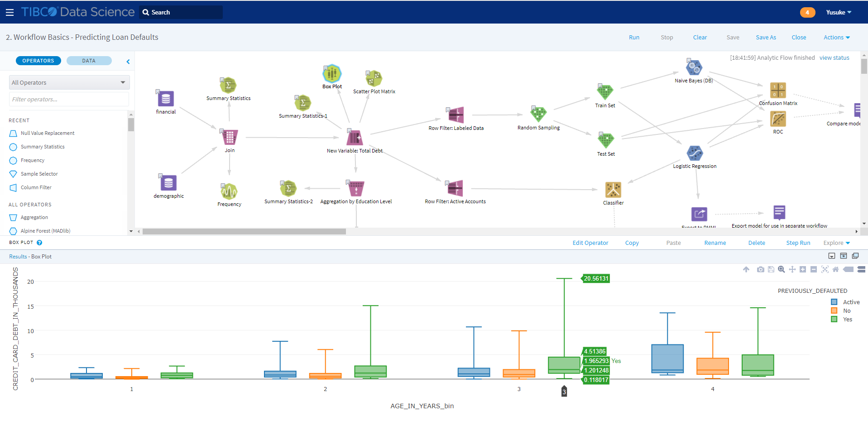Select the Frequency operator node on canvas
Image resolution: width=868 pixels, height=425 pixels.
pos(229,191)
